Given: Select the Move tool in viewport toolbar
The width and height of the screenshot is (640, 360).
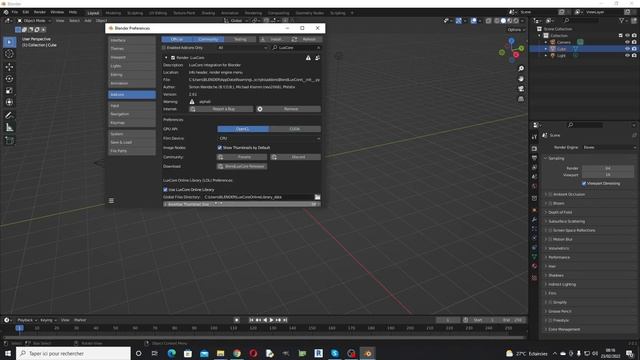Looking at the screenshot, I should click(9, 67).
